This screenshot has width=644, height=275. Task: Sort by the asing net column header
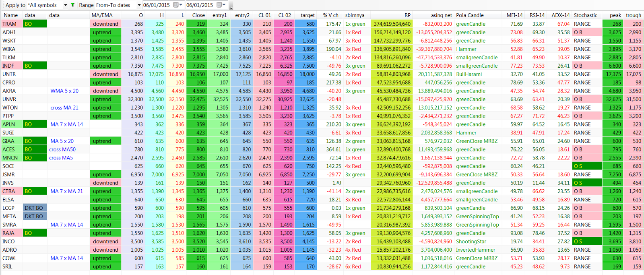[x=442, y=15]
